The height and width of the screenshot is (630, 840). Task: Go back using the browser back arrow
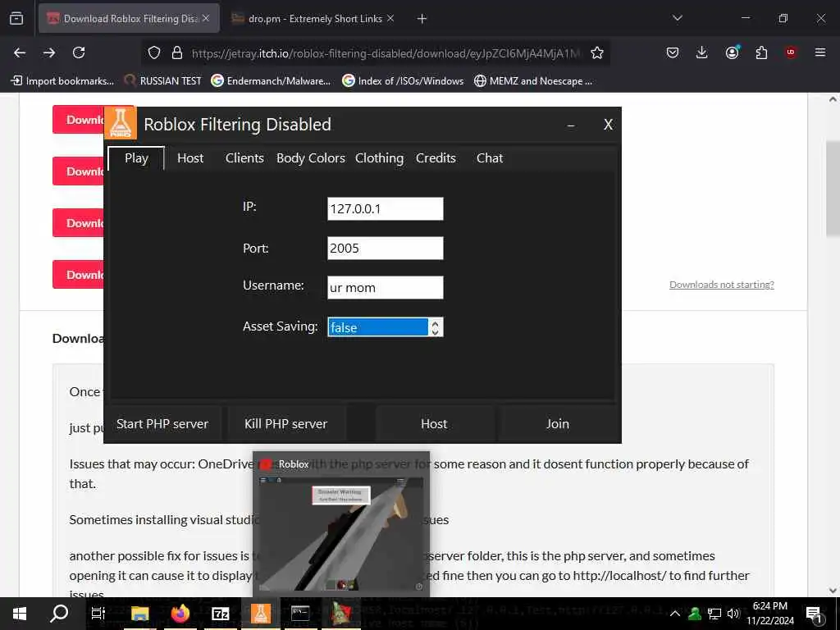20,52
